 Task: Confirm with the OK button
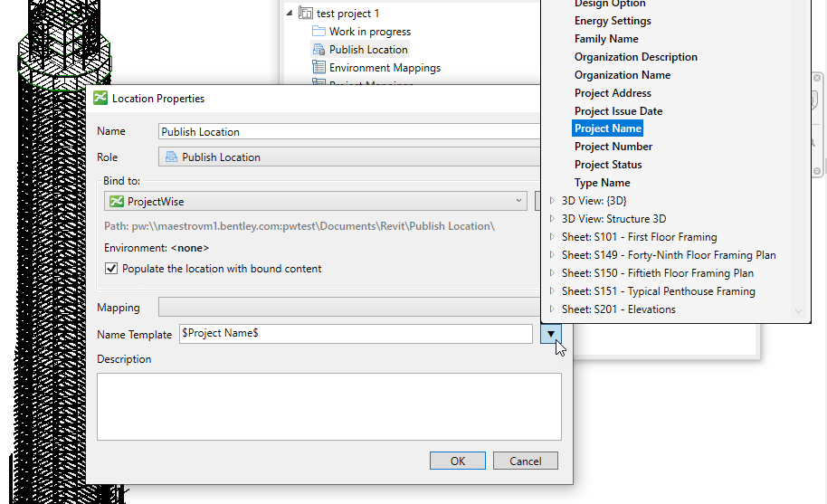(457, 461)
